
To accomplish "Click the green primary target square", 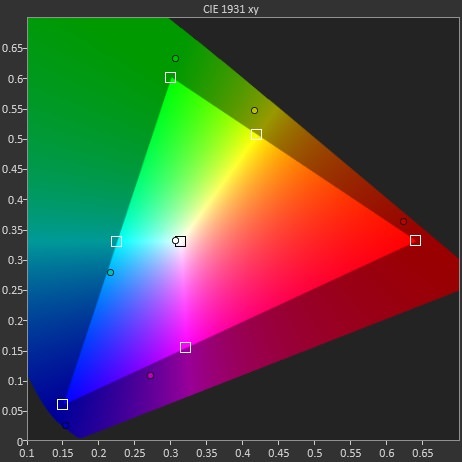I will (170, 78).
